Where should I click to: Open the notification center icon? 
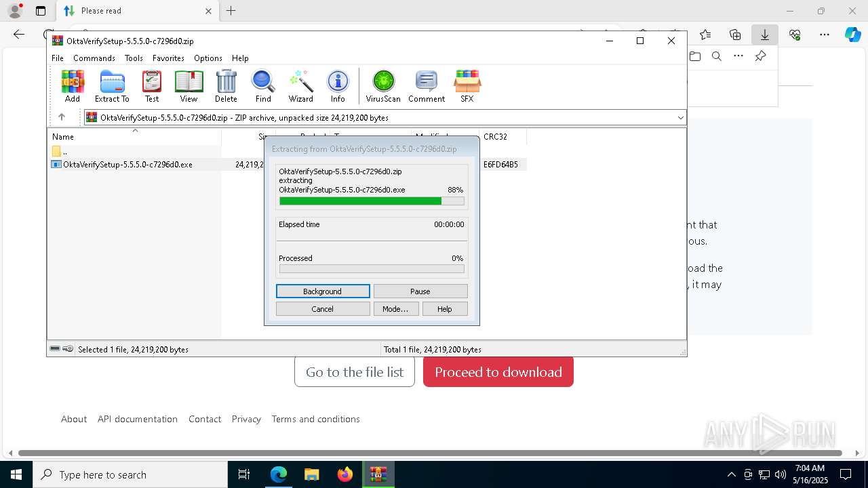click(x=846, y=474)
